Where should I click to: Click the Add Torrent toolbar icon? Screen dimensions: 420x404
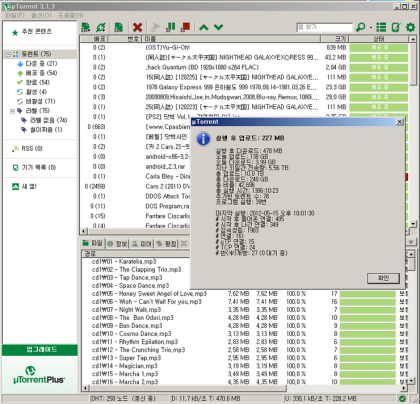coord(86,27)
